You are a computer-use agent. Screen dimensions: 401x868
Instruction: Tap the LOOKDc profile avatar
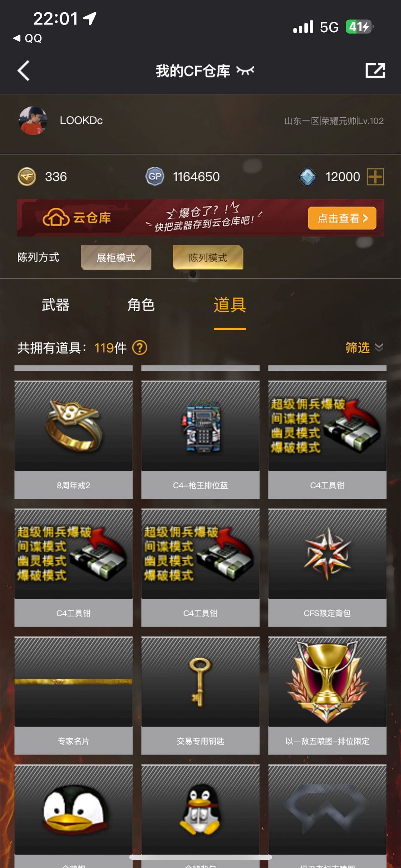tap(33, 121)
